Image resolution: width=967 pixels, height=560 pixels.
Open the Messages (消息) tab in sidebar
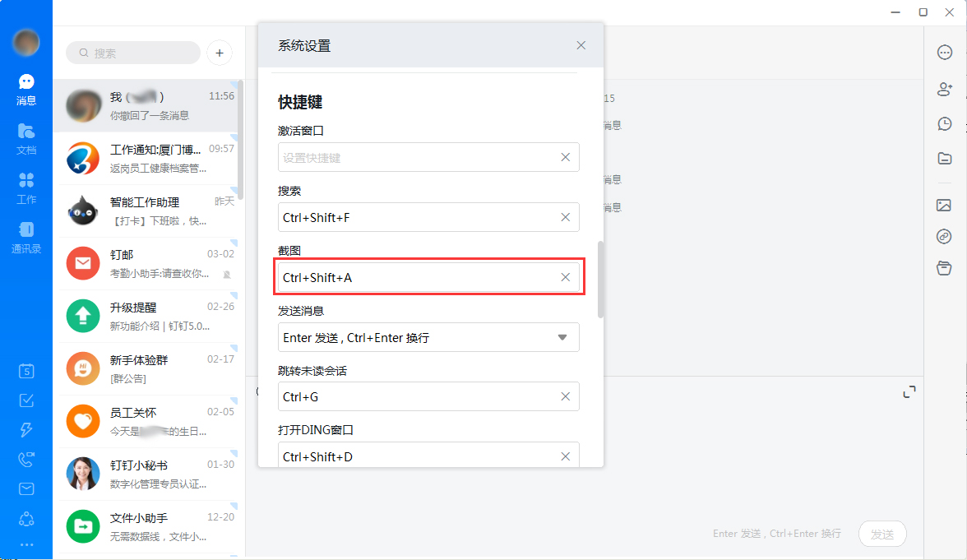(x=26, y=90)
